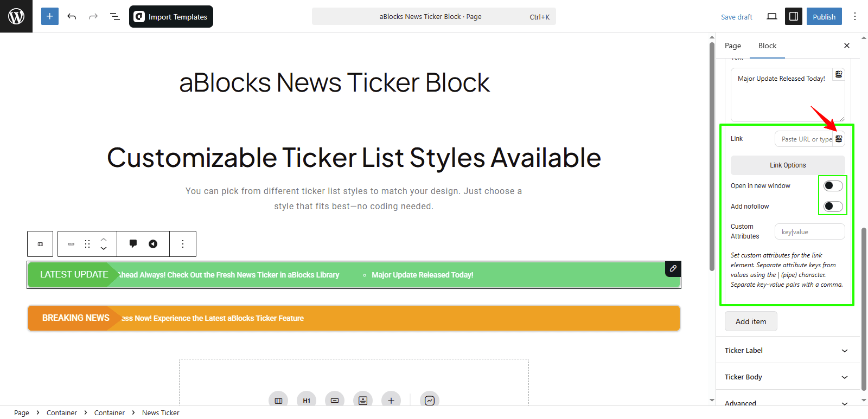Click the Save draft link
The height and width of the screenshot is (419, 868).
[736, 17]
